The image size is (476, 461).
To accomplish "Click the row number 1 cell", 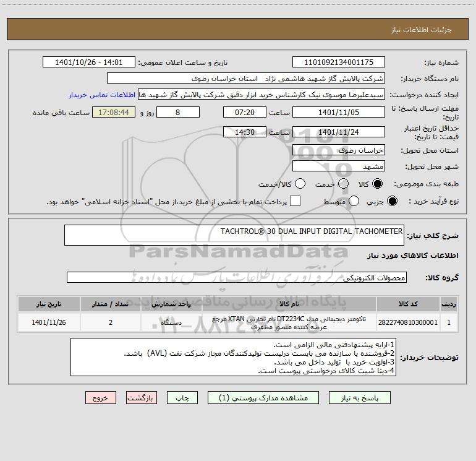I will pos(449,322).
